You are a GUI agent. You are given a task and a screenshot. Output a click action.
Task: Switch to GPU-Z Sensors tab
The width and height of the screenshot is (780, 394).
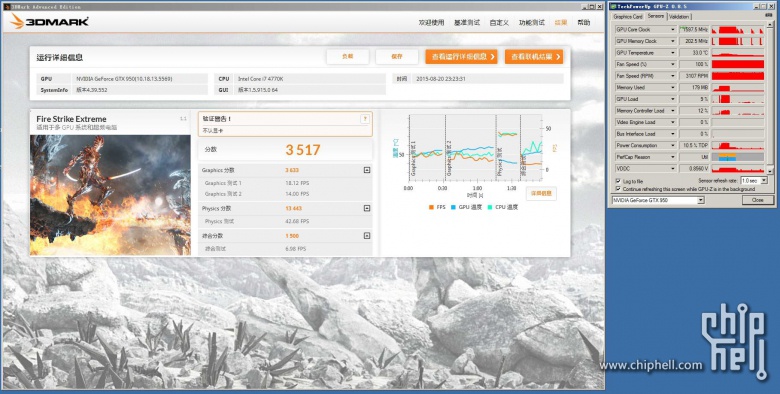(656, 16)
